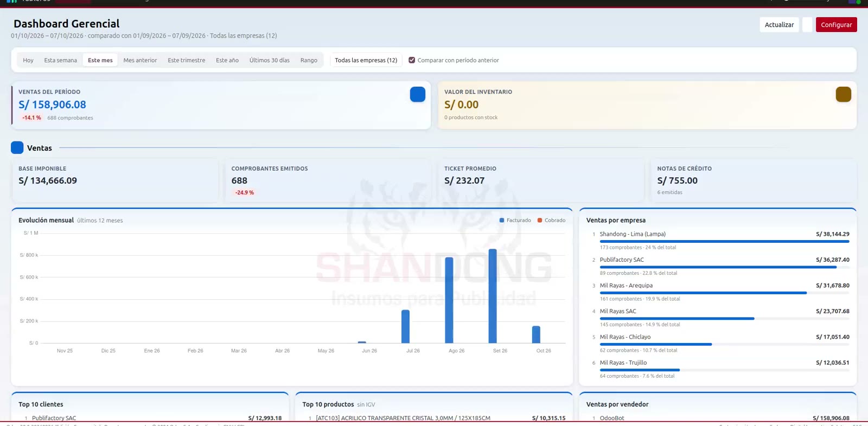Click the Mil Rayas - Chiclayo progress bar
The image size is (868, 426).
click(x=724, y=344)
